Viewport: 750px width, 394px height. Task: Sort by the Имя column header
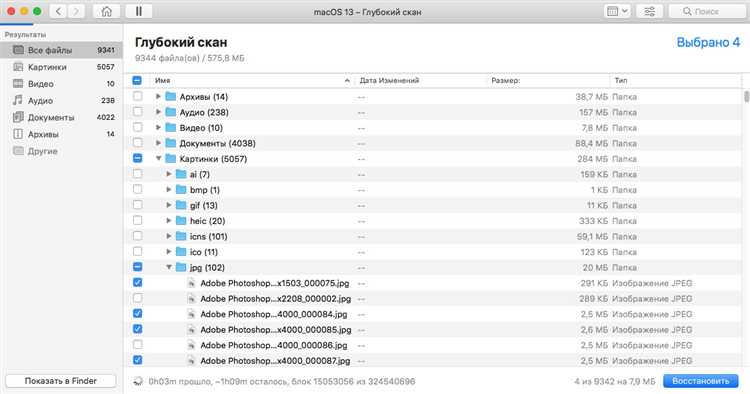coord(252,80)
